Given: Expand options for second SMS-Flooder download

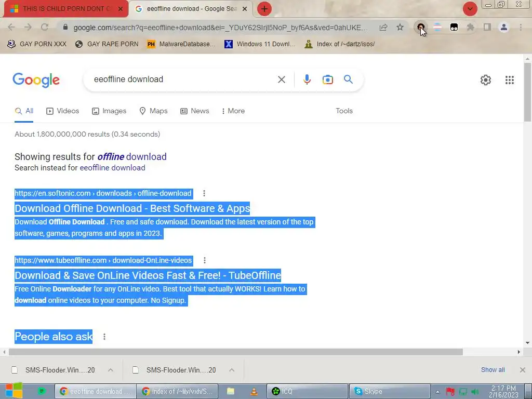Looking at the screenshot, I should coord(232,370).
